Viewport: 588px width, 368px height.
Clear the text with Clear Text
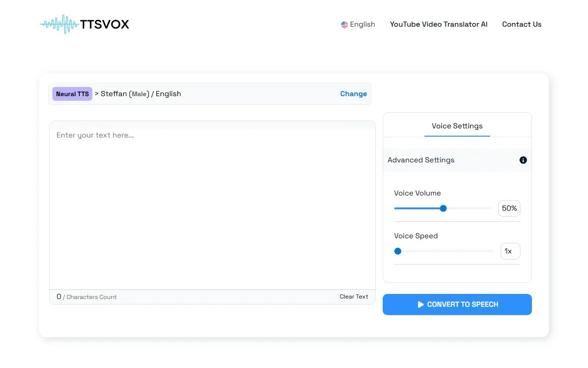coord(354,297)
